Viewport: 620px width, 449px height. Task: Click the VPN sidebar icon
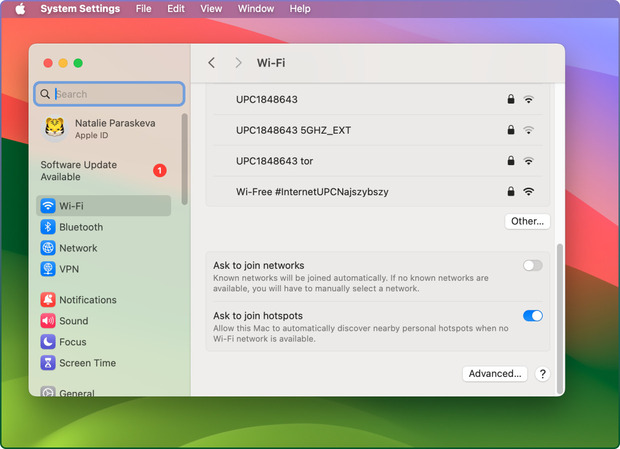[x=48, y=269]
